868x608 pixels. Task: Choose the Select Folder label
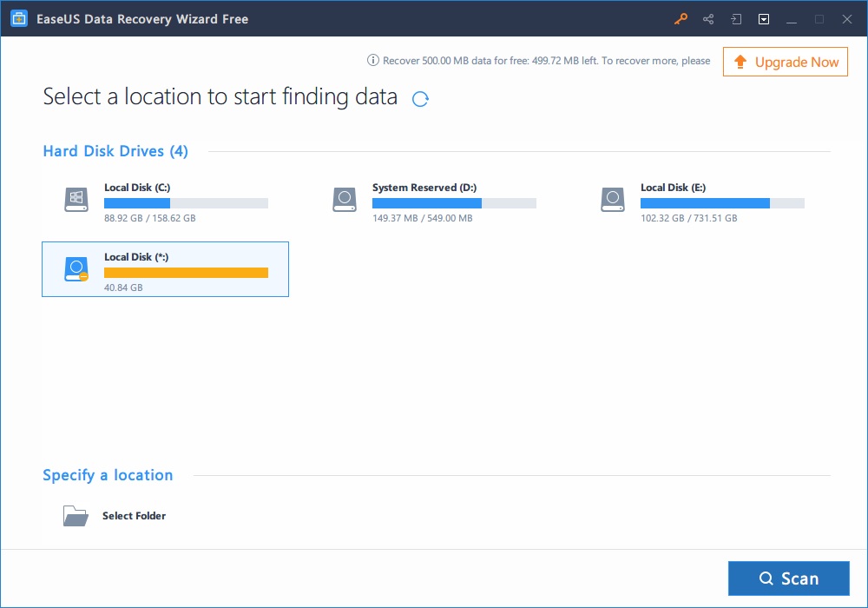click(134, 516)
